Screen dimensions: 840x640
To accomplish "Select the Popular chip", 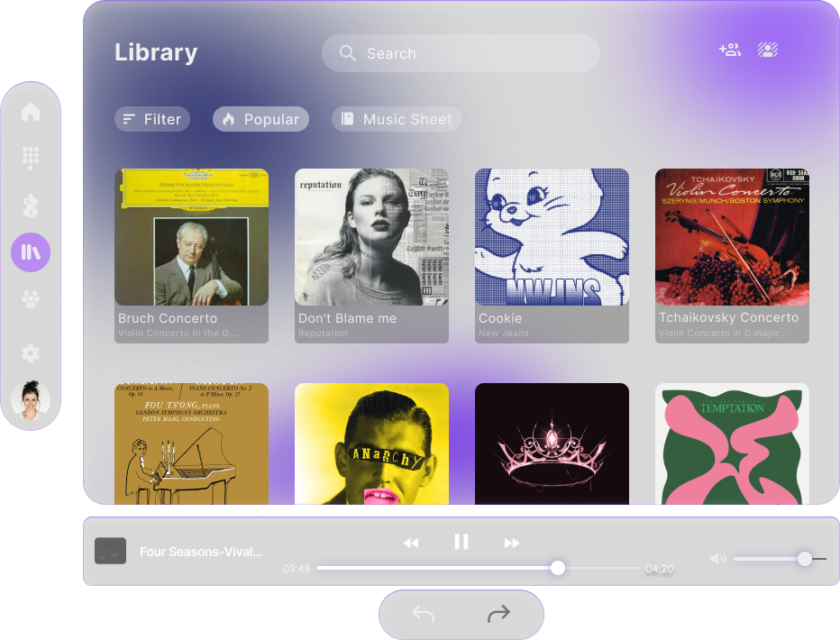I will click(260, 119).
